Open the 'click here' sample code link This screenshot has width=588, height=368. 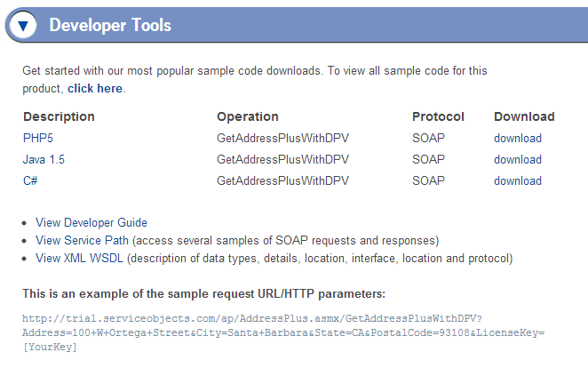coord(95,89)
